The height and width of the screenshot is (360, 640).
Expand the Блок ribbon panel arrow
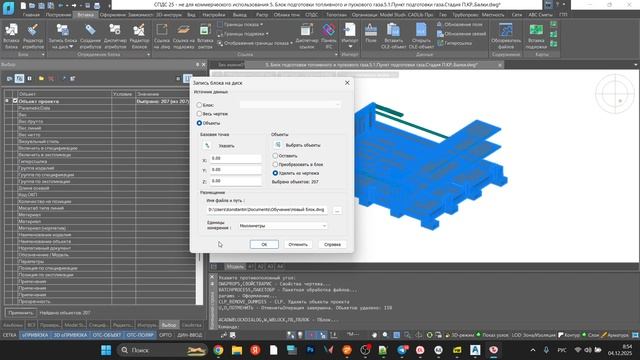(x=43, y=54)
